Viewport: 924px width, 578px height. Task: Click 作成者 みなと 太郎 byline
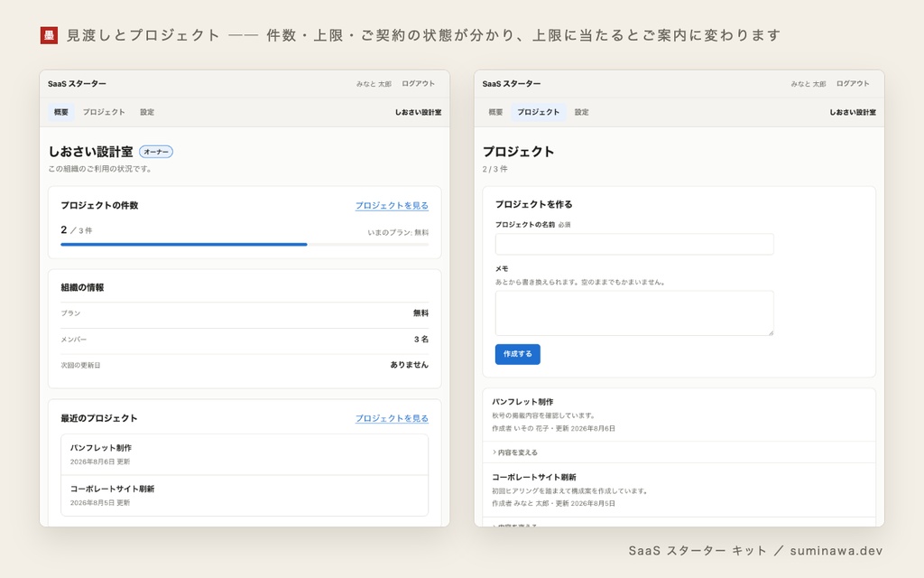(x=521, y=504)
